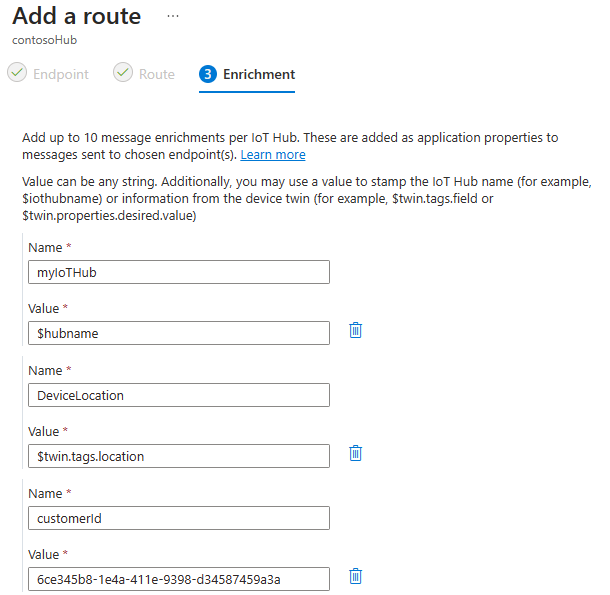Click the contosoHub subtitle text
The width and height of the screenshot is (610, 595).
(44, 40)
